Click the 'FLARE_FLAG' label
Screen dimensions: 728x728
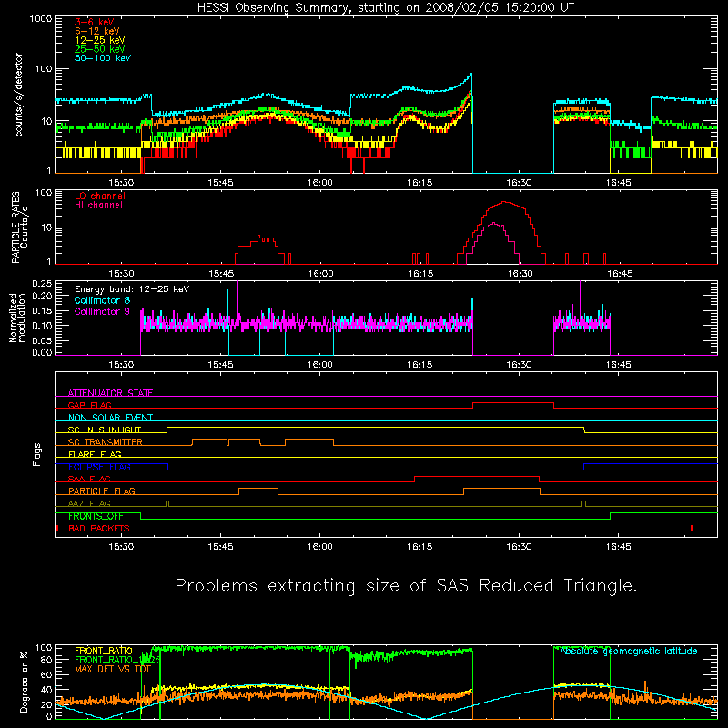(x=95, y=454)
